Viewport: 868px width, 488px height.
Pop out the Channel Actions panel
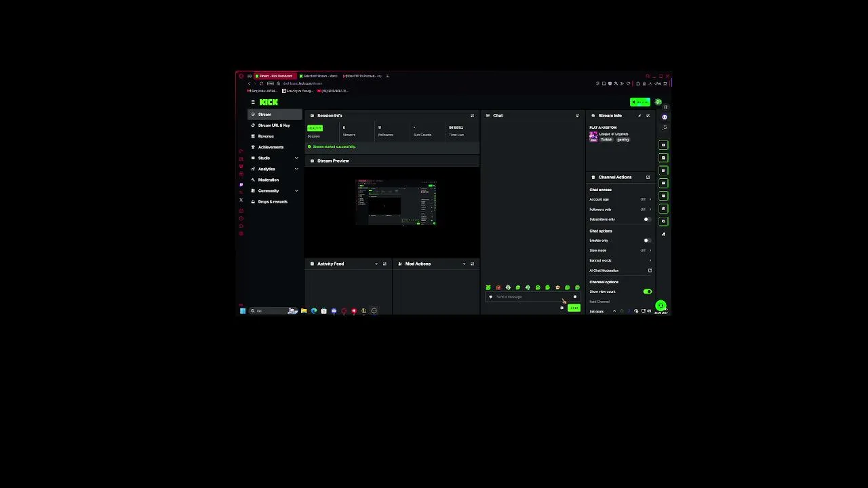[x=648, y=178]
